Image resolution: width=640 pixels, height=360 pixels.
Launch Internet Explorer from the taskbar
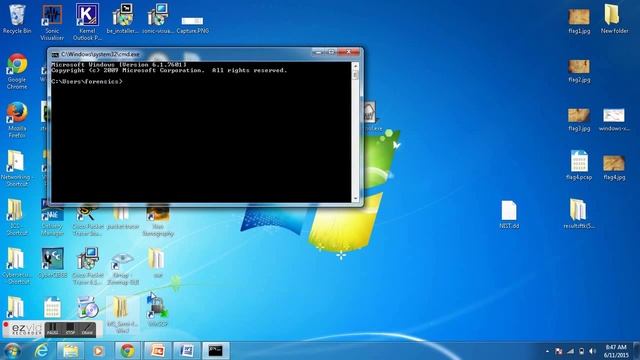pos(41,351)
